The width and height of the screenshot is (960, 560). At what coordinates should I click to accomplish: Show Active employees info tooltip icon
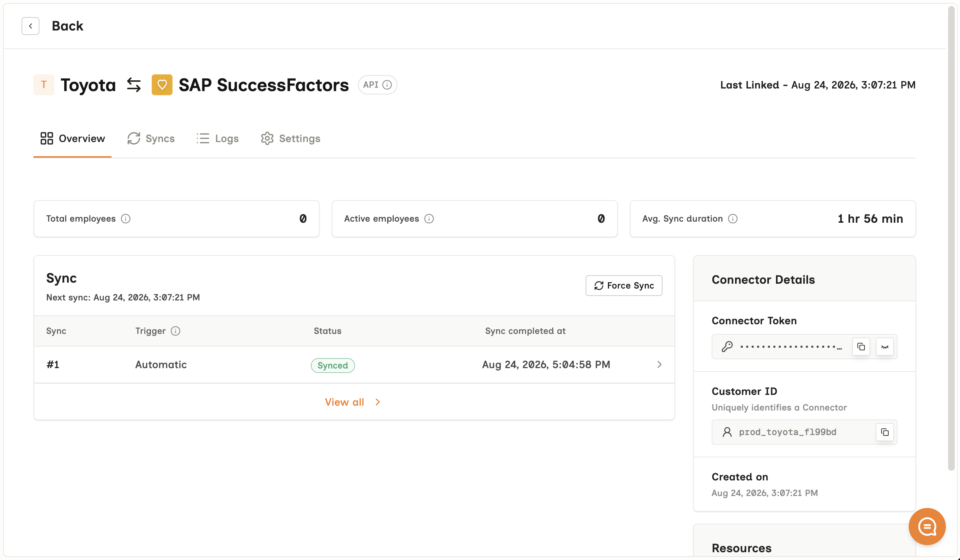click(429, 219)
